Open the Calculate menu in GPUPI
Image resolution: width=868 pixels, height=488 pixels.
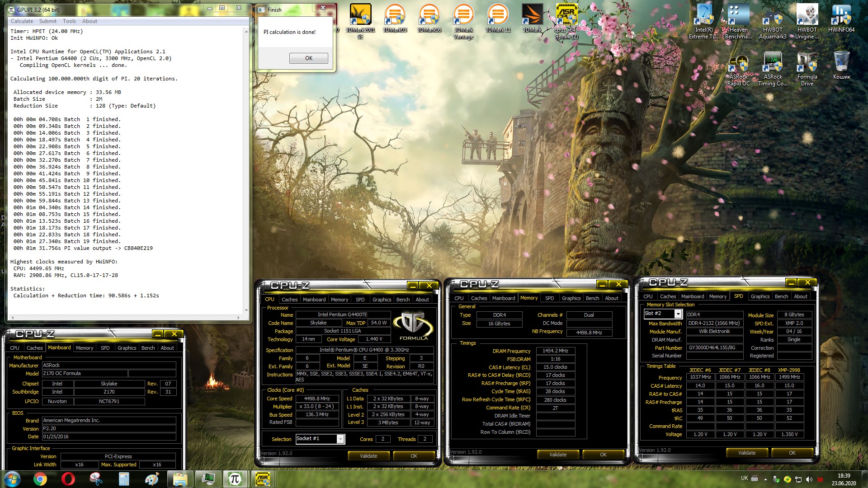click(22, 21)
